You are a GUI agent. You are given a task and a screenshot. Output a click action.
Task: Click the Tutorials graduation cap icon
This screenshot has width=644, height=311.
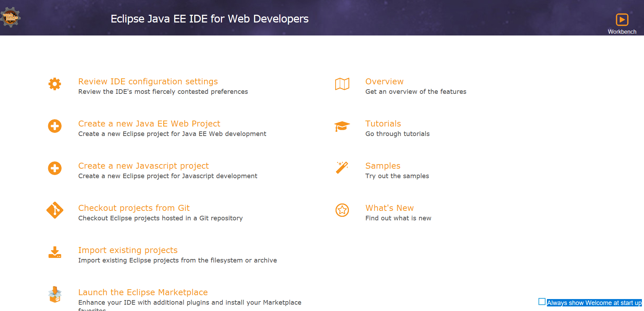(342, 126)
